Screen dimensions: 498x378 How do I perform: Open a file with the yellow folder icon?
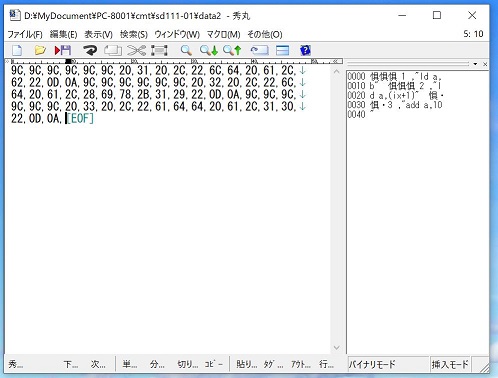click(x=40, y=50)
